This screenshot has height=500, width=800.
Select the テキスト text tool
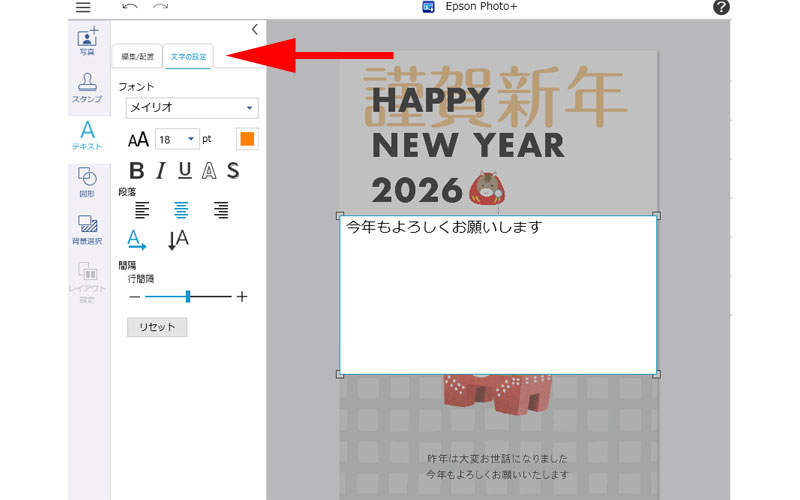coord(87,136)
